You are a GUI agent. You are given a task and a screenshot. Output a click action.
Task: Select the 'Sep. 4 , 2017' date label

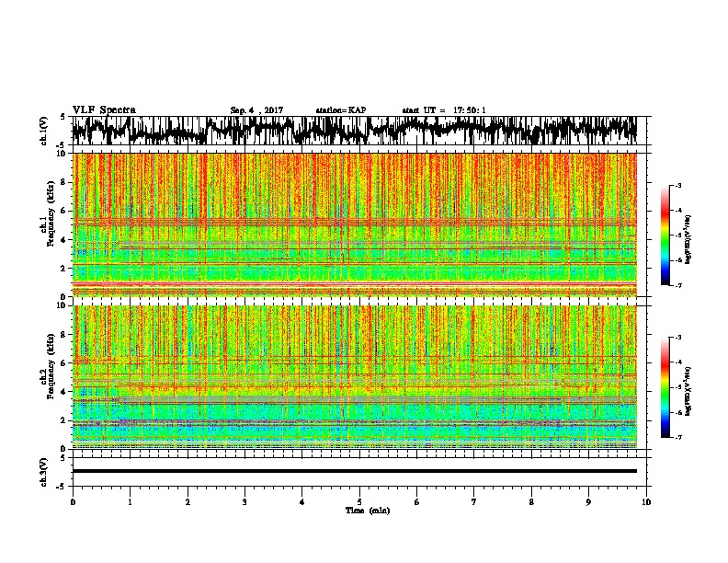tap(256, 110)
